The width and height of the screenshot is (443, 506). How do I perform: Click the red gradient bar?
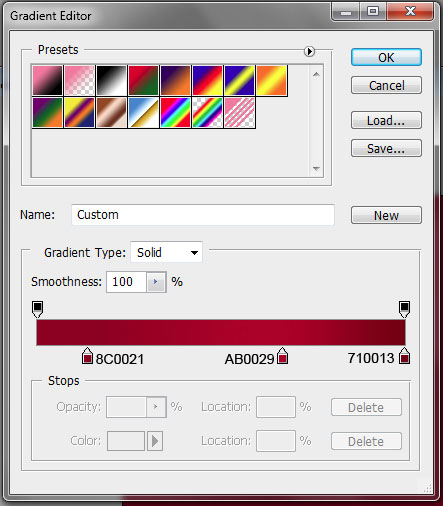click(x=221, y=333)
